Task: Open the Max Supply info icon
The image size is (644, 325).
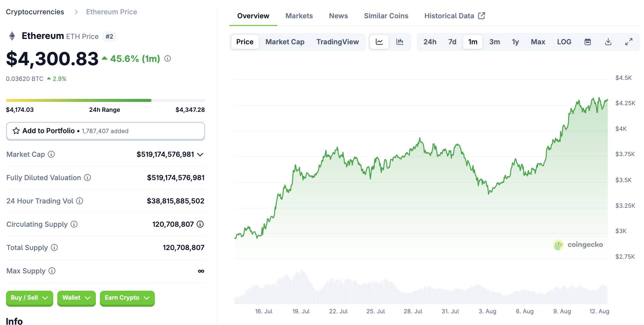Action: coord(52,271)
